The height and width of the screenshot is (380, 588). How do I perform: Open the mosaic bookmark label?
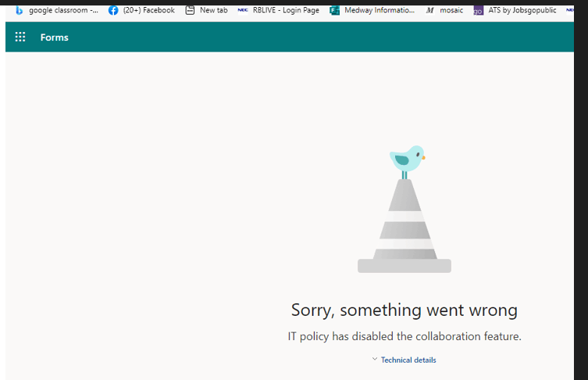[x=451, y=10]
